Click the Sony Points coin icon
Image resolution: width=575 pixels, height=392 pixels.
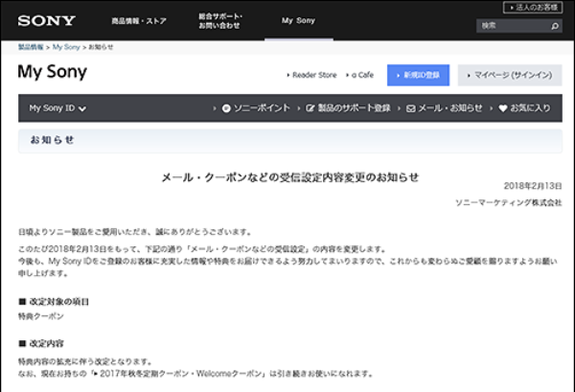coord(226,108)
